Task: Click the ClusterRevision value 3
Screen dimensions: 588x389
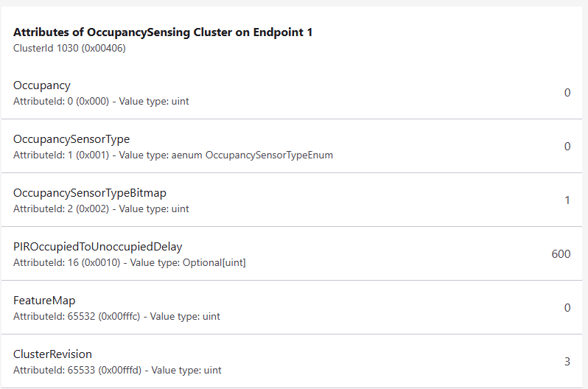Action: pos(567,362)
